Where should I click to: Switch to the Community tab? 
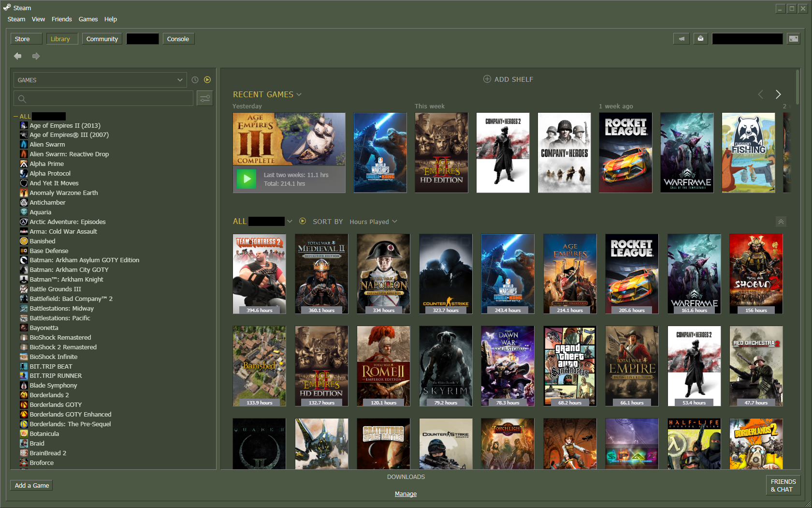[x=101, y=39]
